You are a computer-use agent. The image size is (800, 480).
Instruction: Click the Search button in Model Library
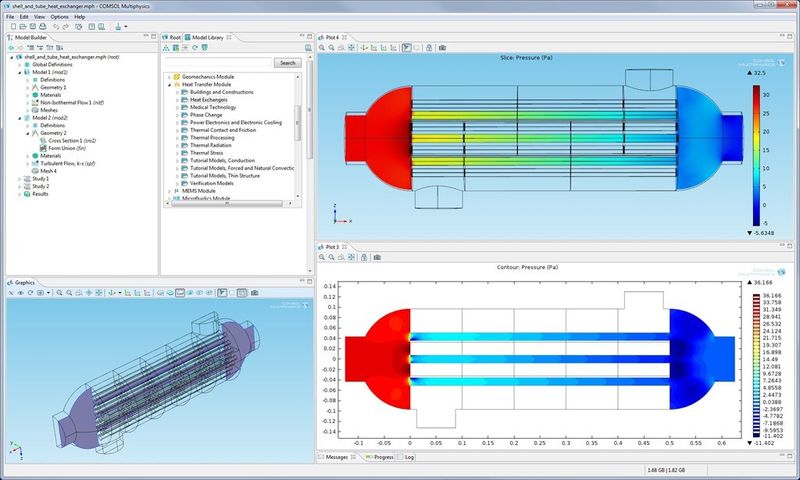pos(288,63)
